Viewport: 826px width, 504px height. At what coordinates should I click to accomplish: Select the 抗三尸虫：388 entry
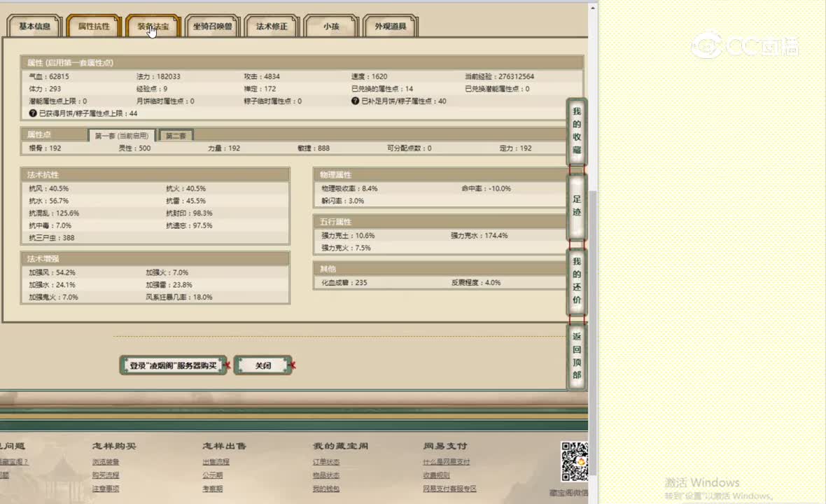pyautogui.click(x=52, y=237)
